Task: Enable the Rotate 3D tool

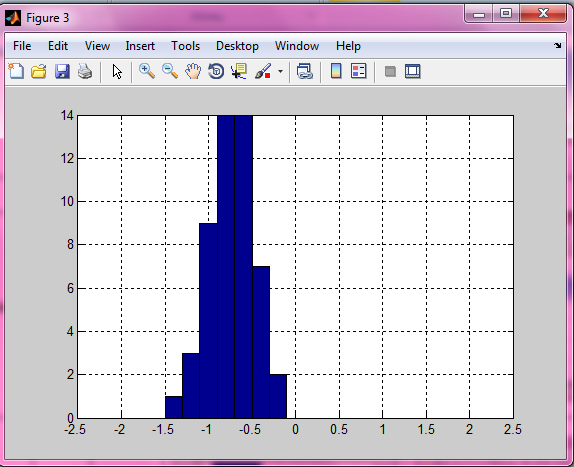Action: click(216, 71)
